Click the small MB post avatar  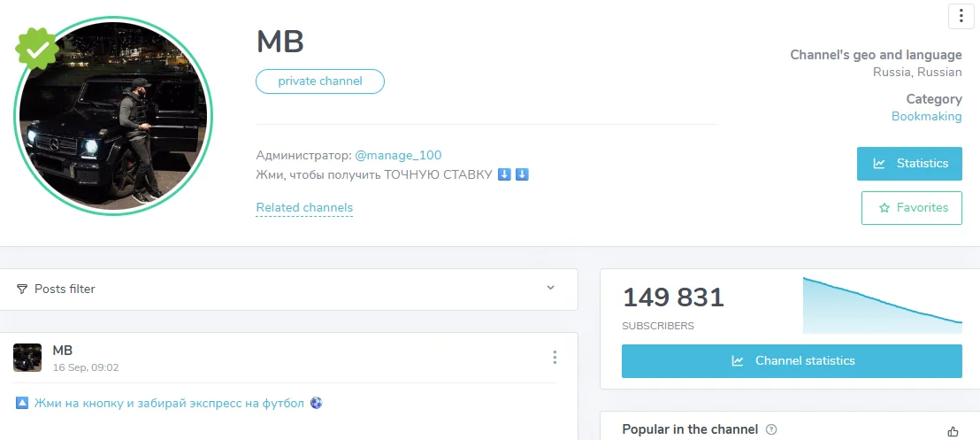[27, 358]
